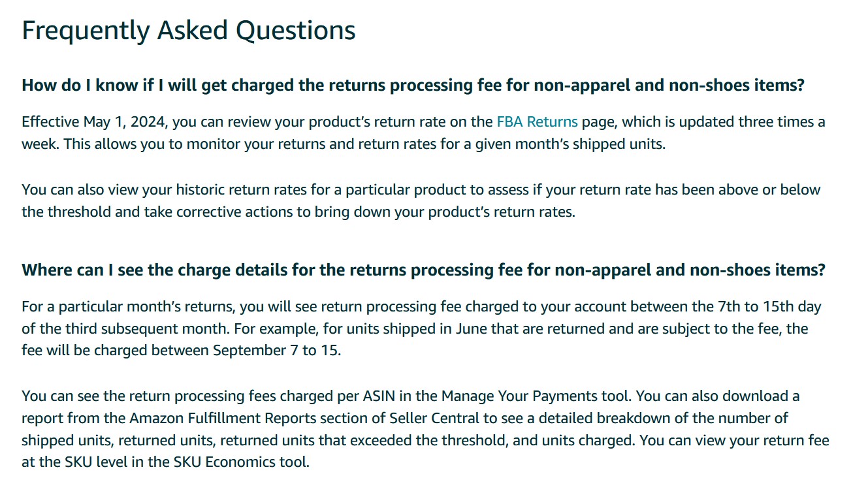The height and width of the screenshot is (493, 868).
Task: Click the Frequently Asked Questions heading
Action: coord(189,31)
